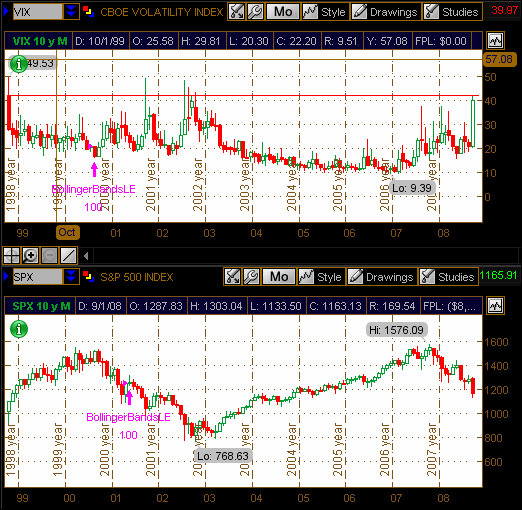Click the VIX symbol input field
The height and width of the screenshot is (510, 522).
click(x=38, y=12)
